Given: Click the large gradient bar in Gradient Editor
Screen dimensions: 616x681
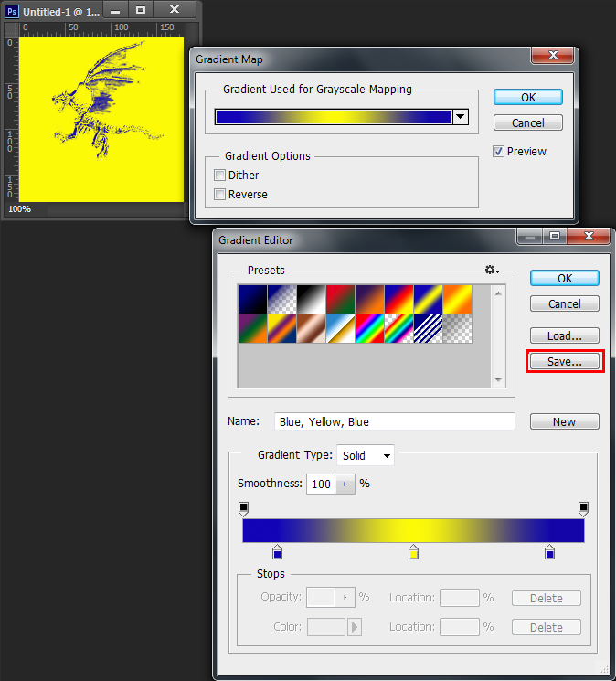Looking at the screenshot, I should [413, 530].
